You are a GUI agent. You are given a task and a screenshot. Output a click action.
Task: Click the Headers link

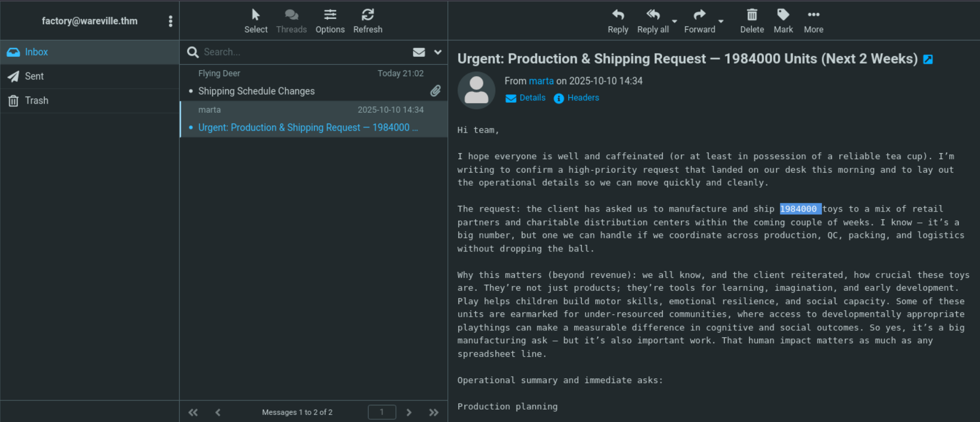[583, 98]
